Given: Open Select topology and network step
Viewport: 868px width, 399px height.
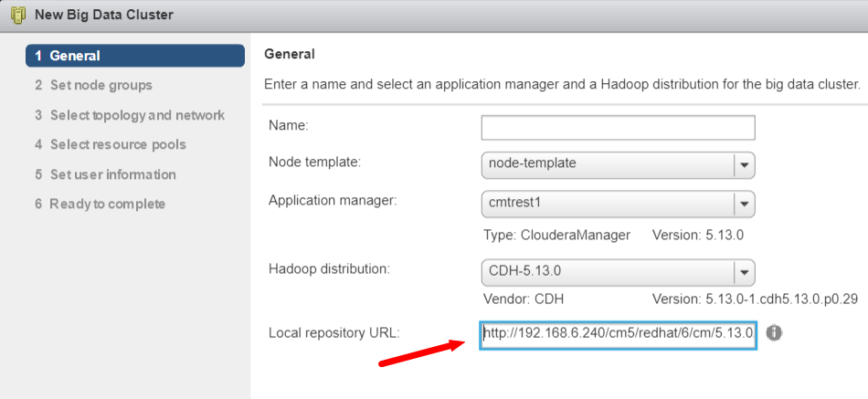Looking at the screenshot, I should click(x=130, y=115).
